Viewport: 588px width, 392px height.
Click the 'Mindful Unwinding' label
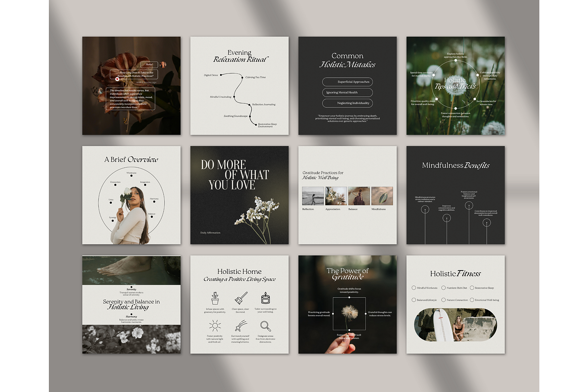[x=220, y=97]
